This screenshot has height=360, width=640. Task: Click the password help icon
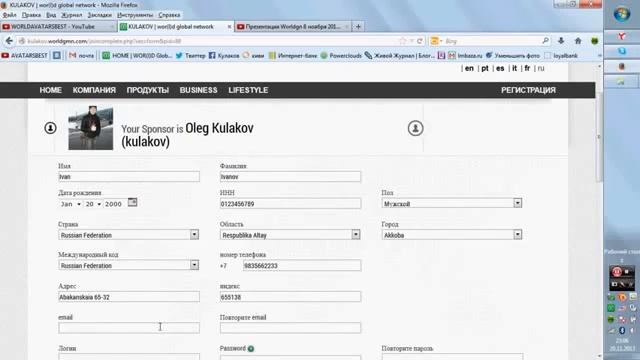[251, 349]
